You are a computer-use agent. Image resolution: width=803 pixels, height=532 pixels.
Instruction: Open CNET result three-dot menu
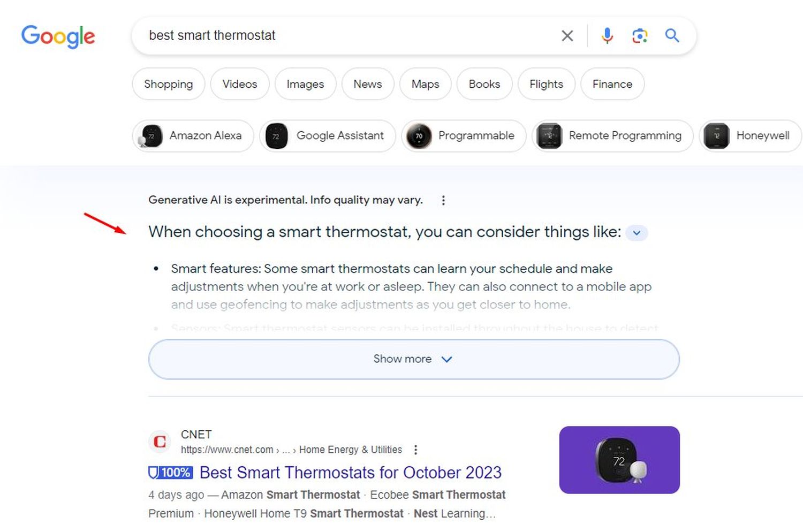click(415, 450)
